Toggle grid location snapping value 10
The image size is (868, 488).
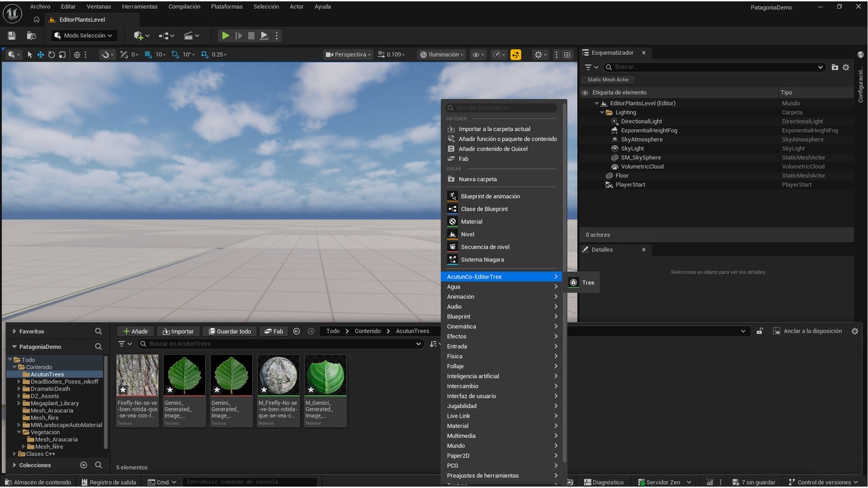coord(156,55)
